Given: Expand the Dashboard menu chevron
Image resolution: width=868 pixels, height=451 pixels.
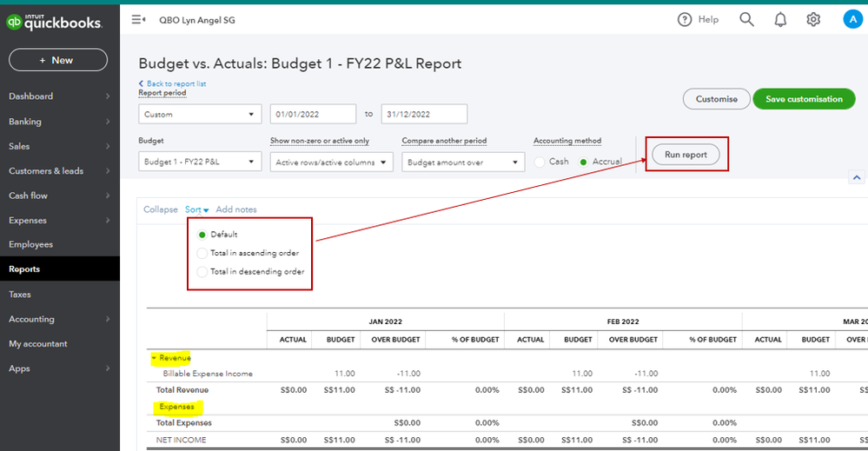Looking at the screenshot, I should coord(108,96).
